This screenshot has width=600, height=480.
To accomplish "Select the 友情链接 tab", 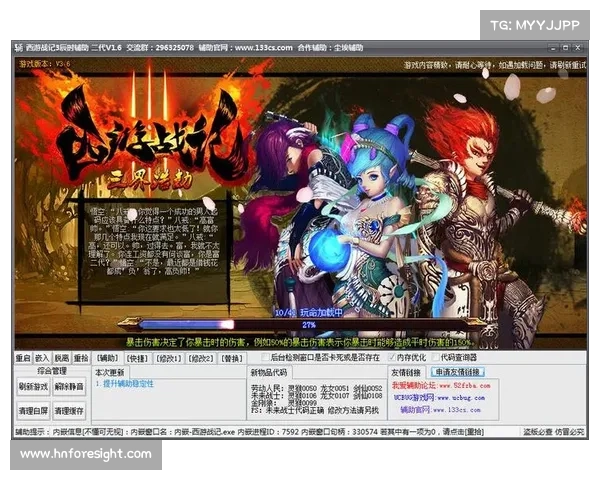I will coord(406,372).
